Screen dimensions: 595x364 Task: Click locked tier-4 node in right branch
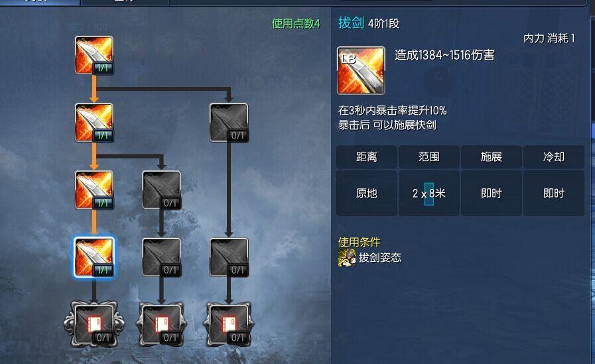point(229,257)
